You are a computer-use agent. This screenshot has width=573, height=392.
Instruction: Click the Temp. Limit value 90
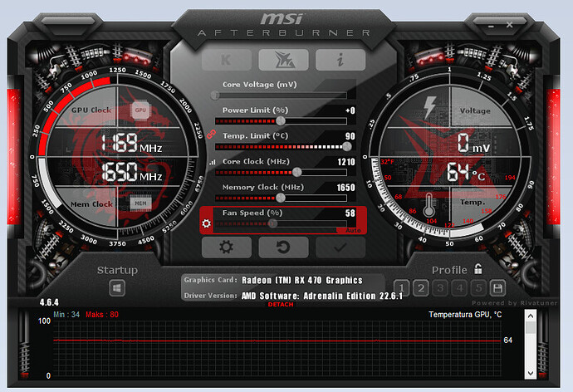pos(350,136)
